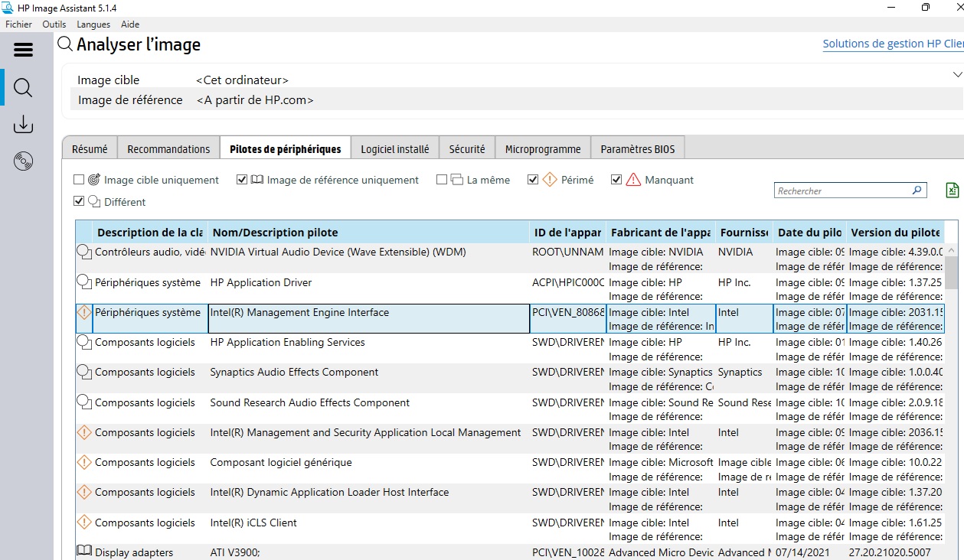Image resolution: width=964 pixels, height=560 pixels.
Task: Select the magnifier Analyze icon in sidebar
Action: (23, 87)
